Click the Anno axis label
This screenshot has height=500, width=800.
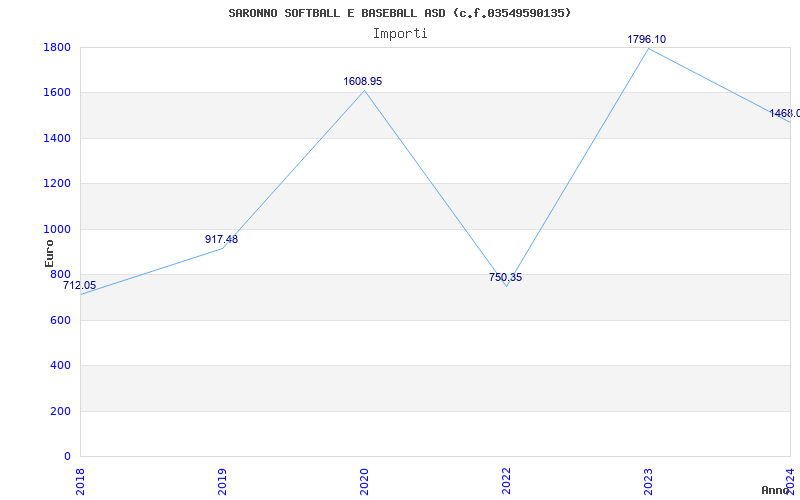point(776,490)
